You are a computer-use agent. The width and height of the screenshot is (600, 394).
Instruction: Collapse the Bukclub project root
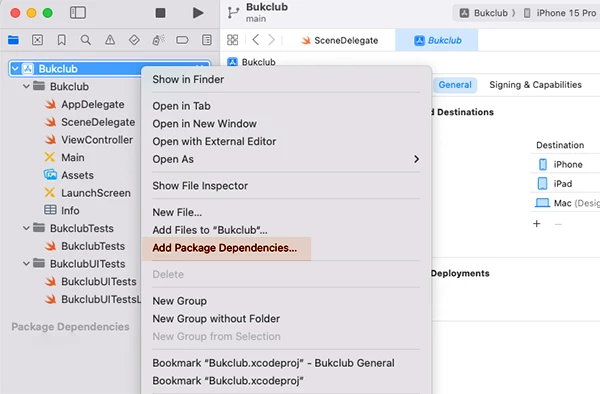[x=15, y=69]
